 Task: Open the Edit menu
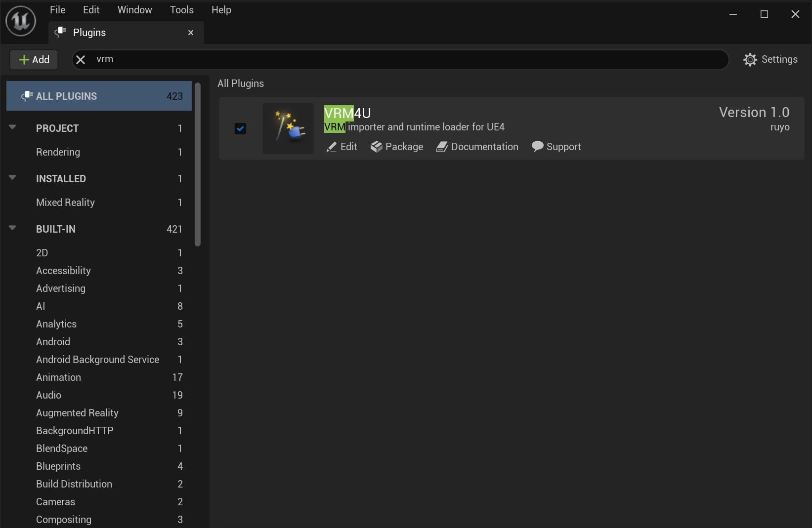click(x=91, y=10)
